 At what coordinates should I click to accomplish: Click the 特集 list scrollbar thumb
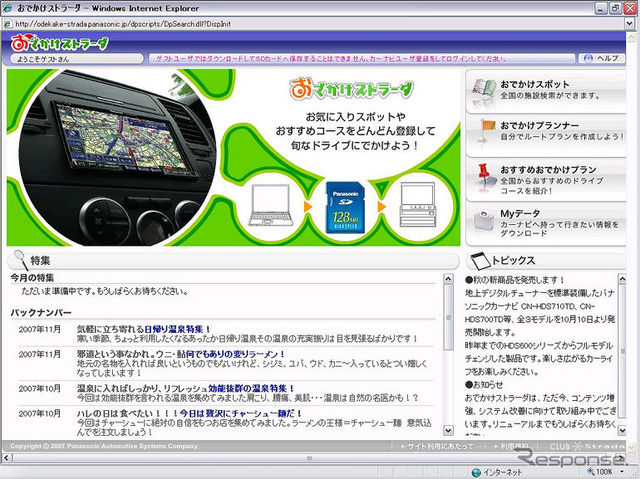tap(448, 317)
